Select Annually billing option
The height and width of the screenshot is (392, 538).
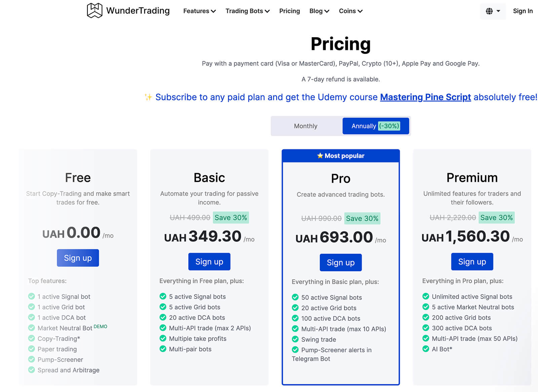[x=363, y=126]
